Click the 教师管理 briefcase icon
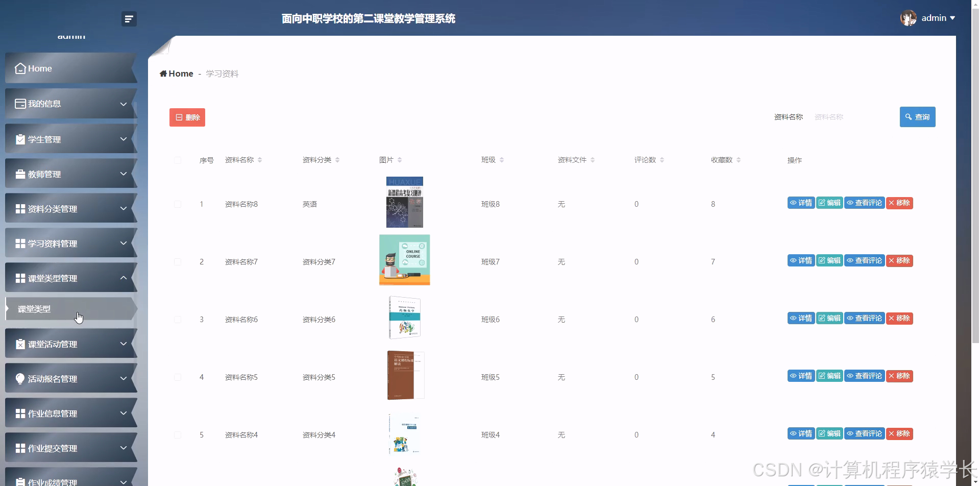The image size is (980, 486). click(20, 174)
